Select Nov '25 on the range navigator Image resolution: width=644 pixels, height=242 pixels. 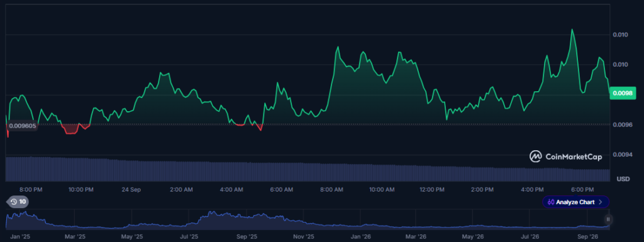[304, 237]
